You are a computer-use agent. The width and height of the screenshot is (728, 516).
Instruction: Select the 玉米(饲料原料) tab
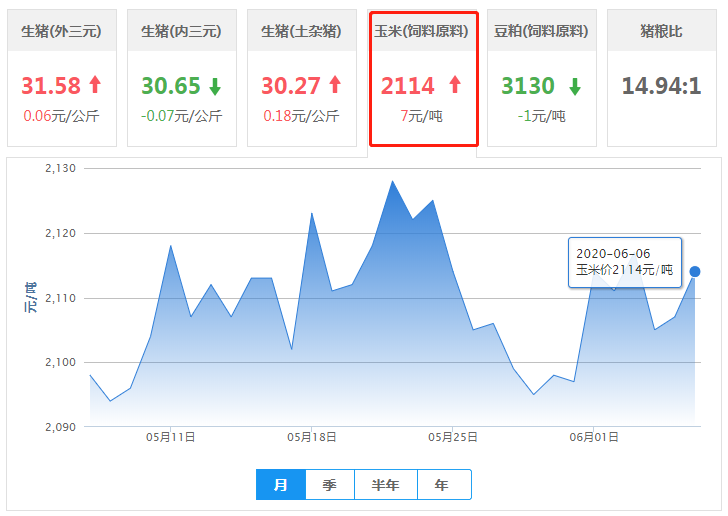422,31
